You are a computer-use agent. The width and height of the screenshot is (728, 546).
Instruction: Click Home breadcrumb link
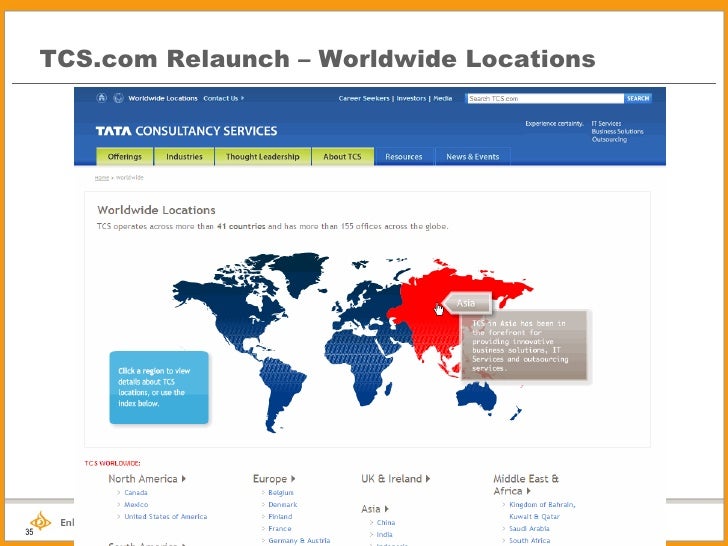point(102,178)
